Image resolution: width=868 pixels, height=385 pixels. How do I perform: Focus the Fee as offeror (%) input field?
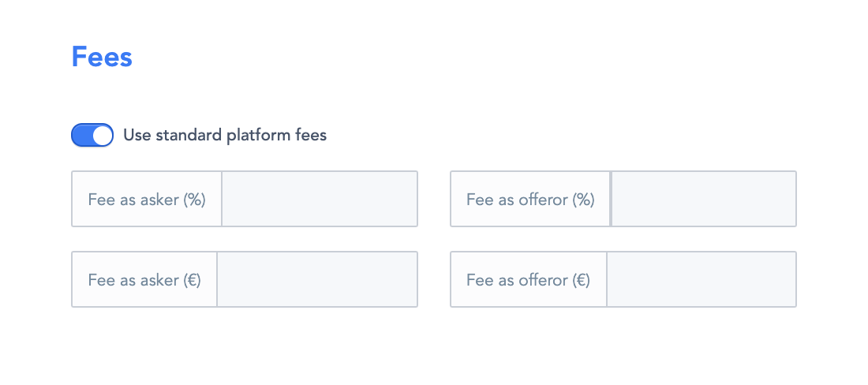pyautogui.click(x=703, y=199)
